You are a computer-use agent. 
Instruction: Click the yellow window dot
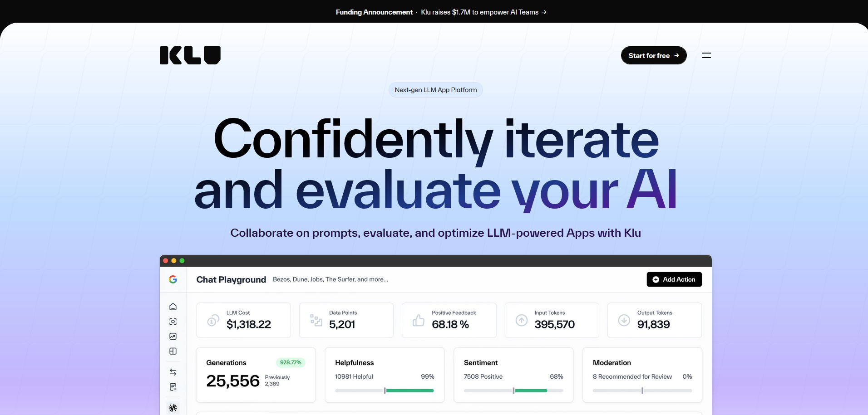click(x=174, y=261)
